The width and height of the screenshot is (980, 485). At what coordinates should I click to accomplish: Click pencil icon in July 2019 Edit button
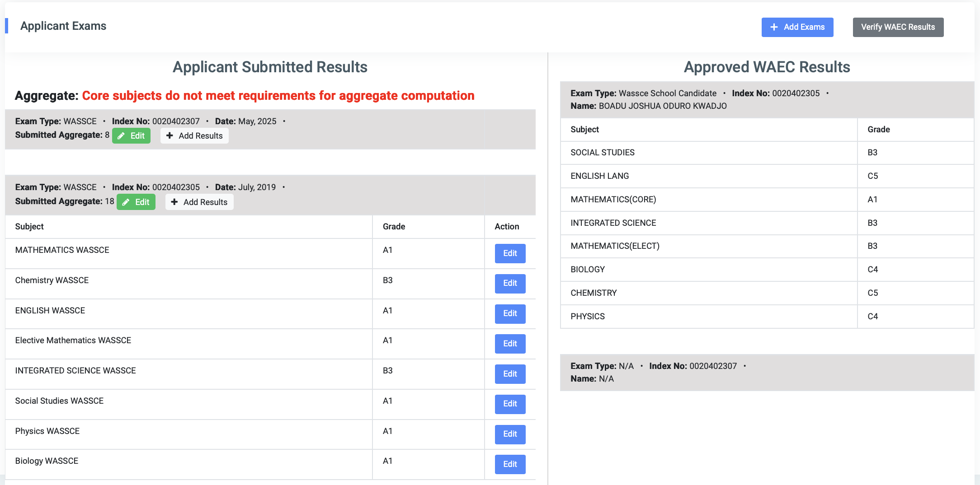click(x=126, y=202)
